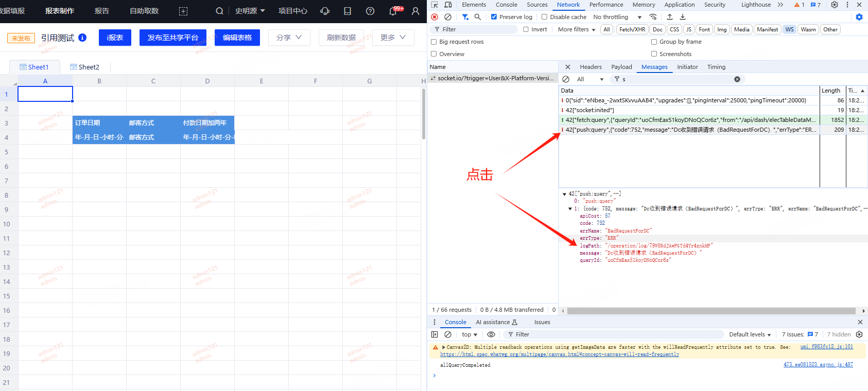The width and height of the screenshot is (868, 391).
Task: Open DevTools settings gear in top bar
Action: (x=835, y=5)
